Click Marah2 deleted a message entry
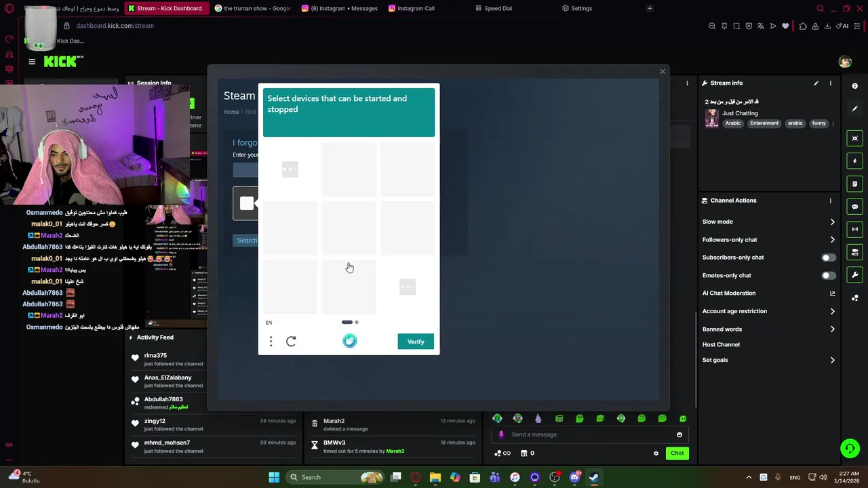The width and height of the screenshot is (868, 488). tap(393, 424)
